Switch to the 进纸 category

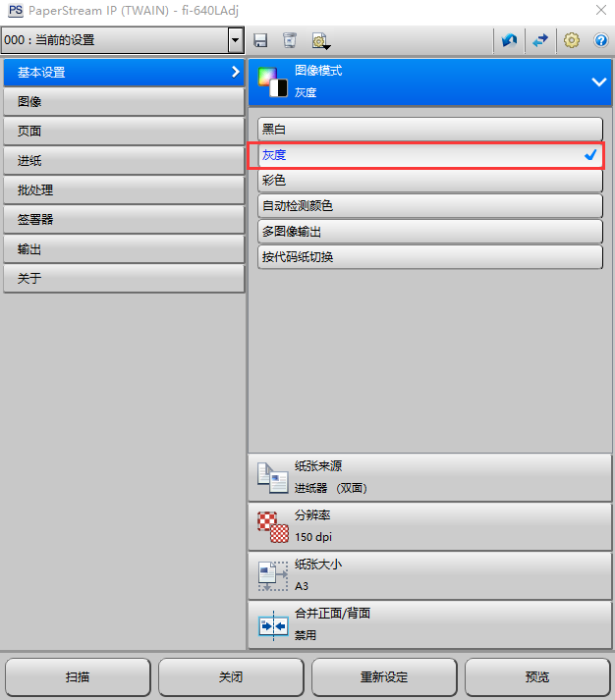124,161
